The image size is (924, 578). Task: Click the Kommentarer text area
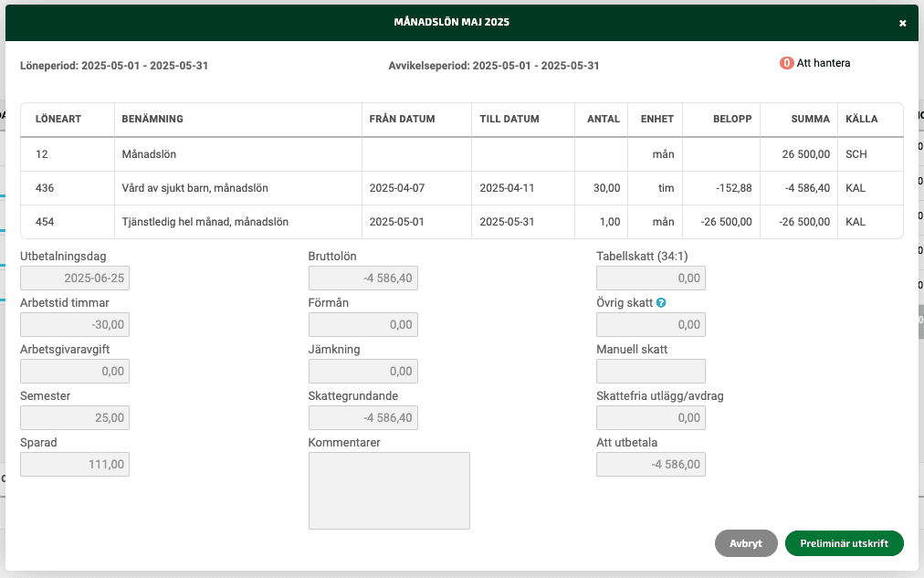point(389,491)
